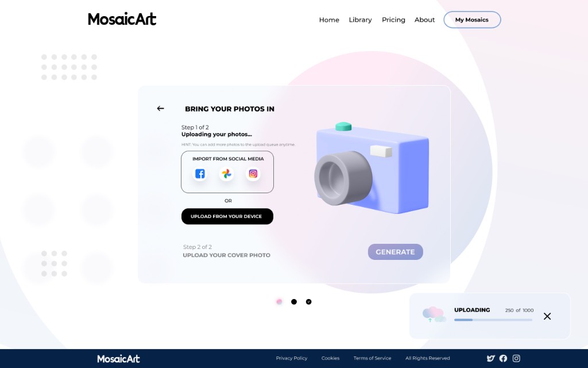Select the second black pagination dot

tap(294, 301)
